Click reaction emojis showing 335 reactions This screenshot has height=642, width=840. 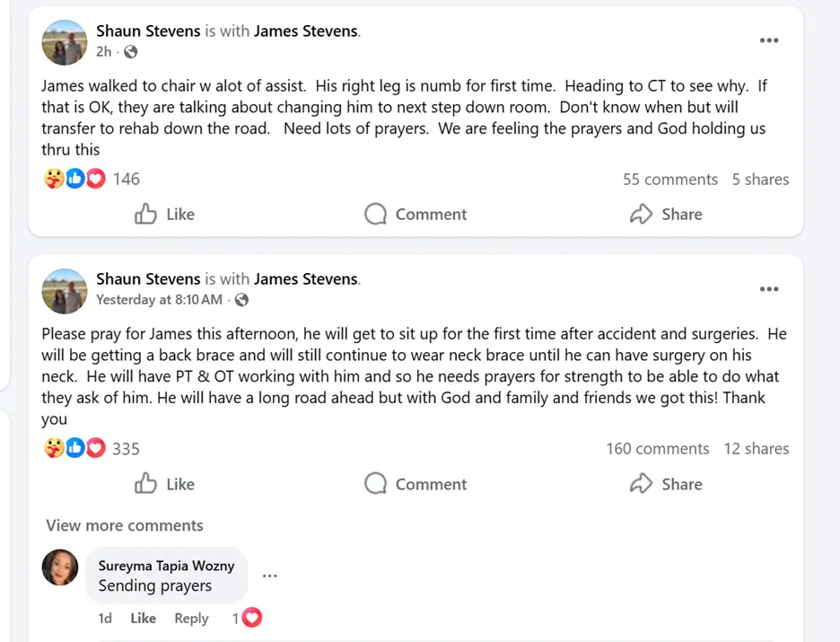(x=74, y=448)
